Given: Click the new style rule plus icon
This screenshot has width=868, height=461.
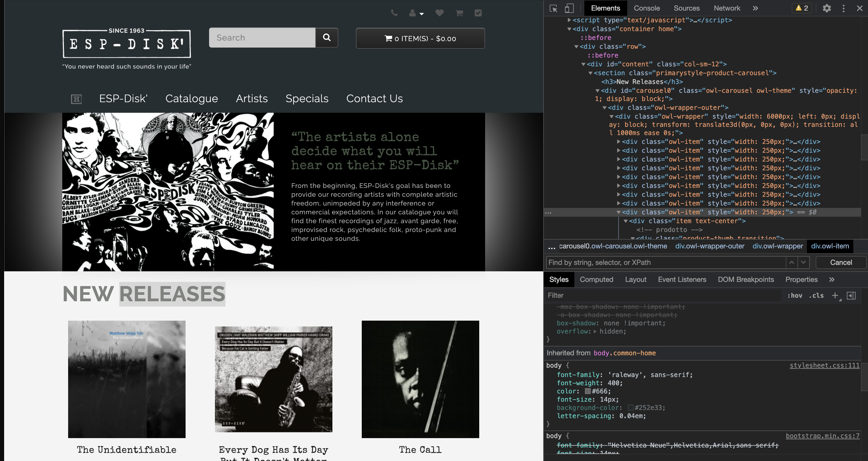Looking at the screenshot, I should coord(835,295).
